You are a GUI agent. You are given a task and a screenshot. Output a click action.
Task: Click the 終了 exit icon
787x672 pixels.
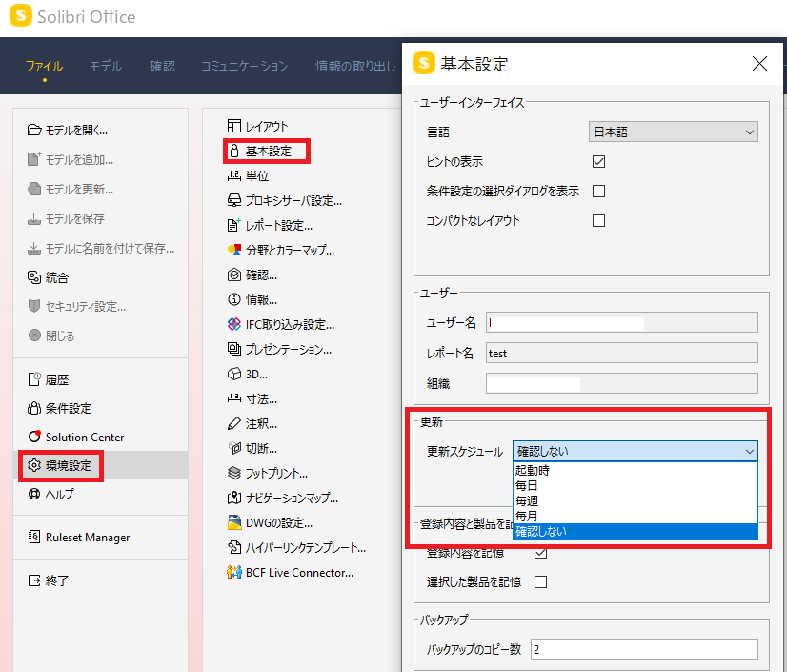coord(34,580)
